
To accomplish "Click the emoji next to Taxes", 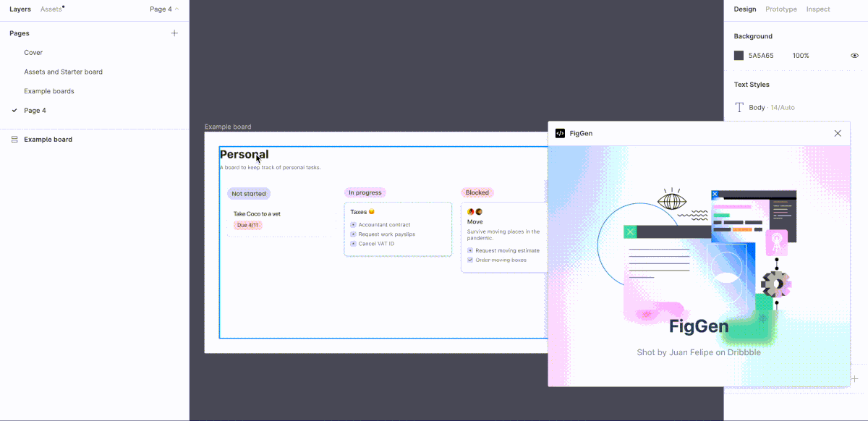I will click(x=372, y=212).
